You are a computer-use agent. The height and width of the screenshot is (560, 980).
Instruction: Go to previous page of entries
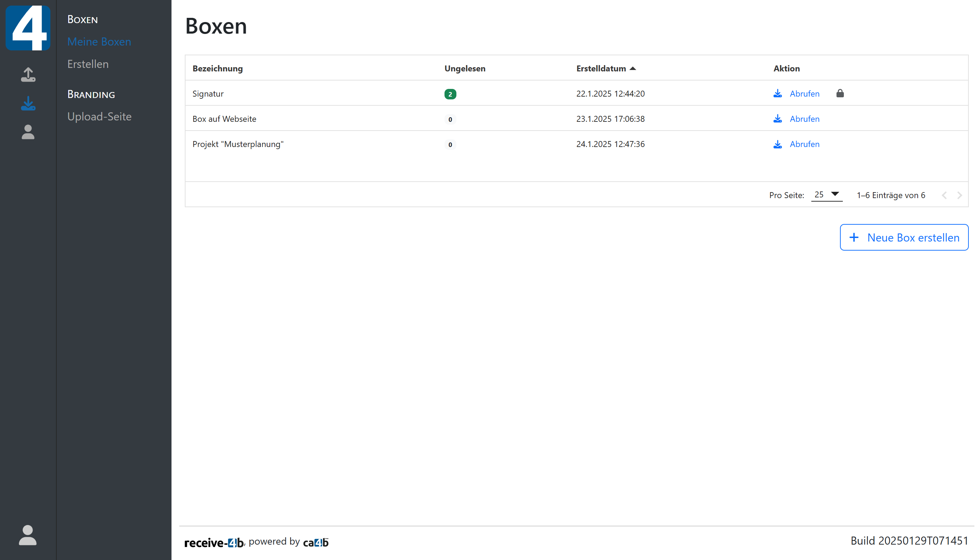(x=944, y=195)
